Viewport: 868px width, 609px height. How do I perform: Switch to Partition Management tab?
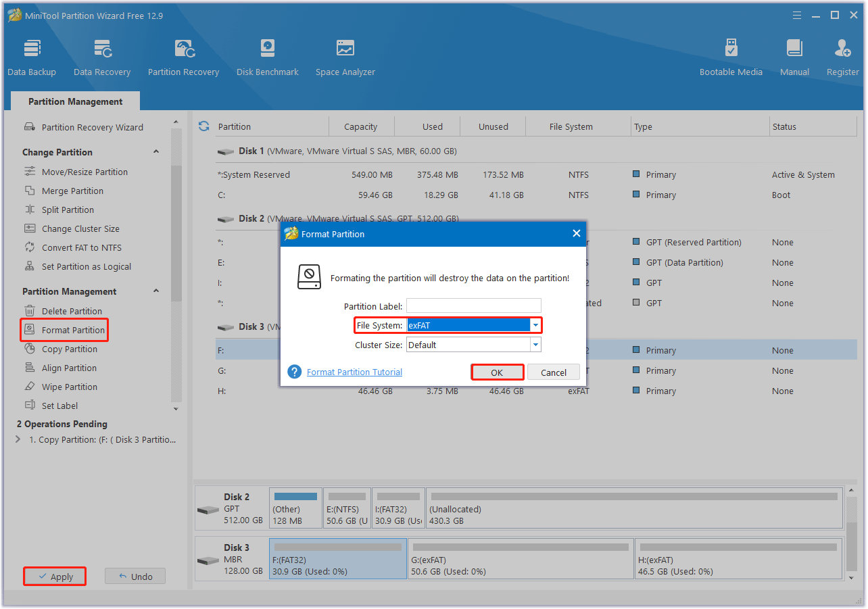[x=76, y=101]
